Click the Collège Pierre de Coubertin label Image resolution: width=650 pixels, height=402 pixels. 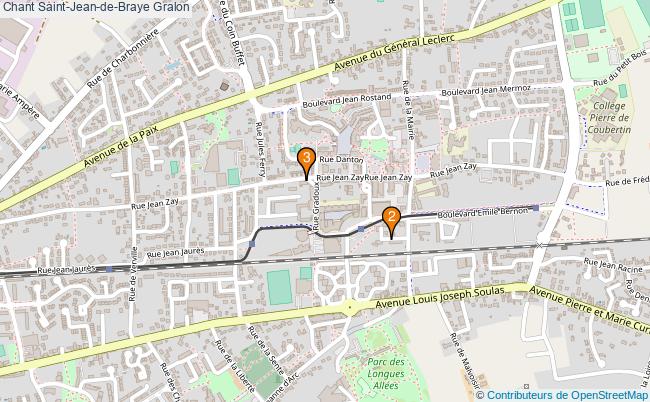pos(609,118)
